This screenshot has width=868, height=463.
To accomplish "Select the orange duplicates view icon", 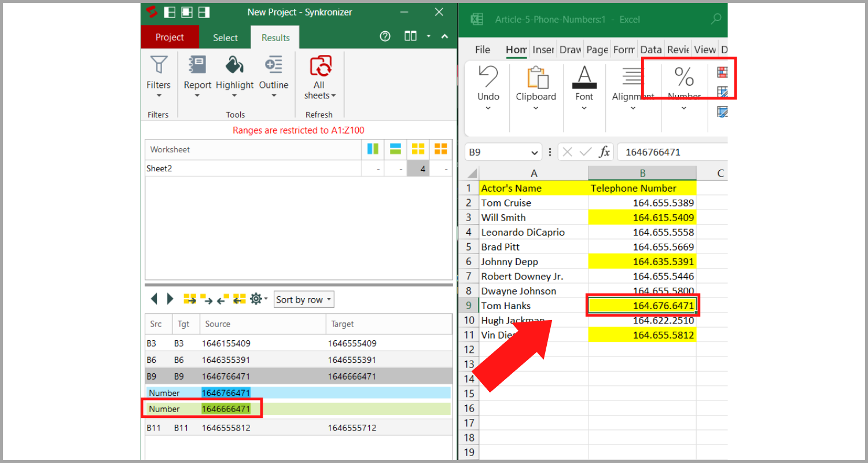I will (440, 149).
